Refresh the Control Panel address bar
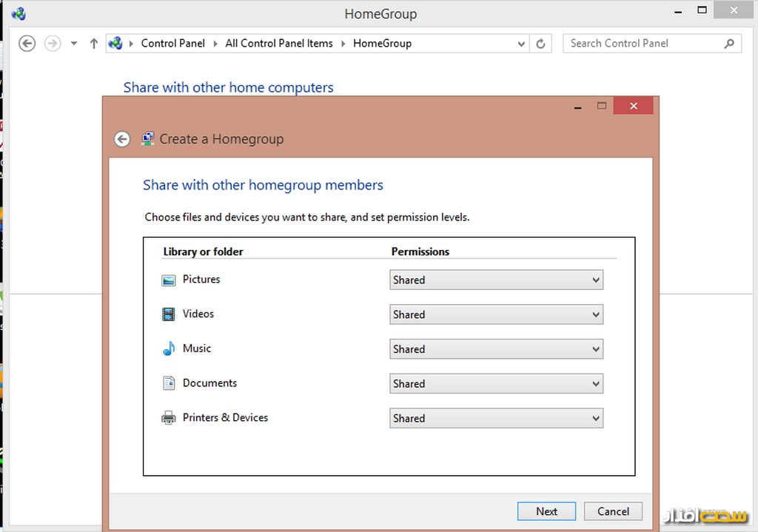 pyautogui.click(x=540, y=44)
